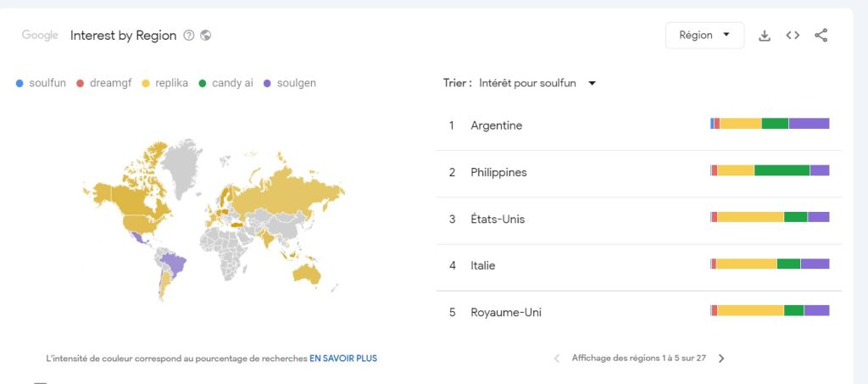Open the EN SAVOIR PLUS link
The width and height of the screenshot is (868, 384).
click(343, 359)
